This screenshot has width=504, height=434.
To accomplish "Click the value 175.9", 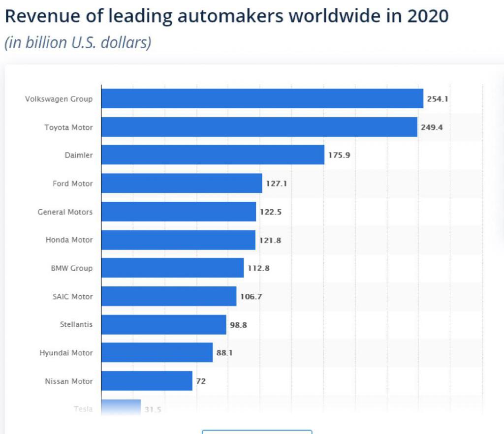I will point(339,155).
